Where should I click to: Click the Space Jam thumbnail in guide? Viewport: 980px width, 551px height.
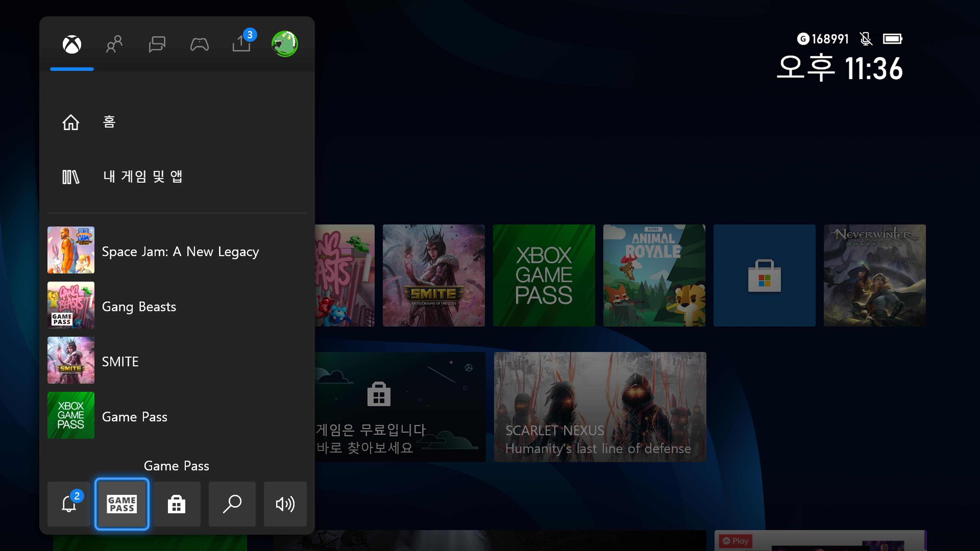[71, 250]
